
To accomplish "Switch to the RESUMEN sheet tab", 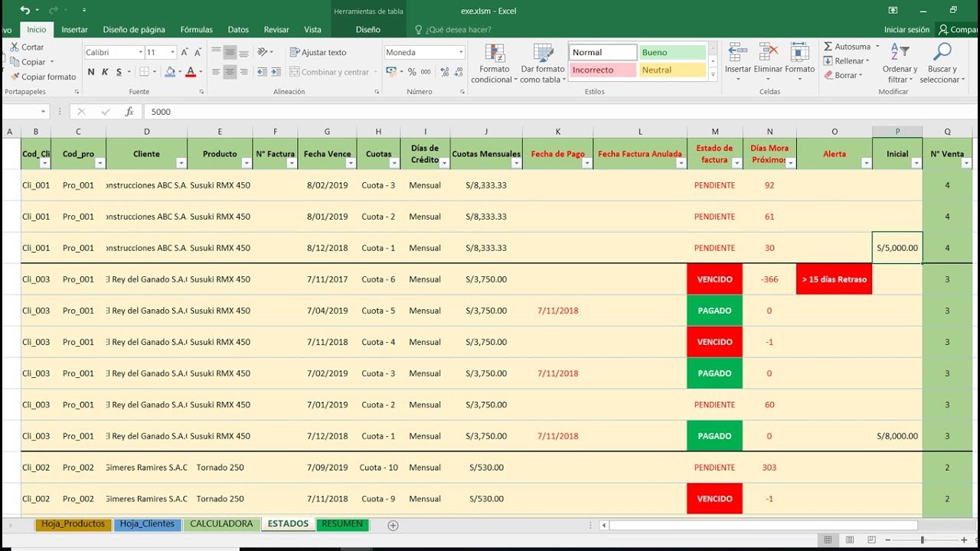I will click(343, 524).
